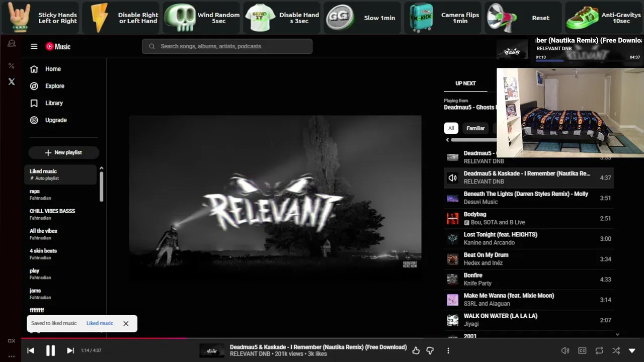Play 'Make Me Wanna (feat. Mixie Moon)'
This screenshot has height=362, width=644.
pyautogui.click(x=529, y=300)
